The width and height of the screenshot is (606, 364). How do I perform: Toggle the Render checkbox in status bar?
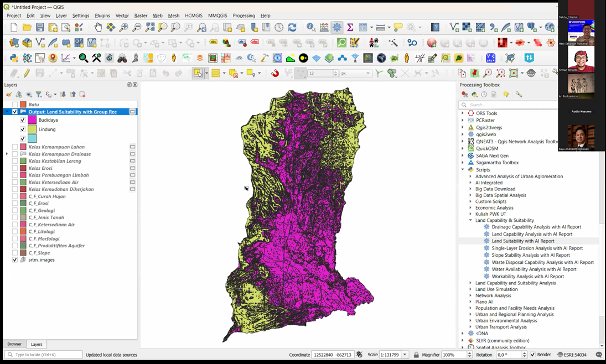(532, 355)
